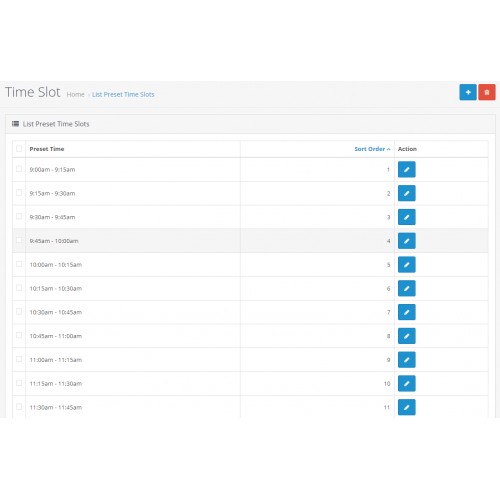Edit the 9:45am - 10:00am time slot
The width and height of the screenshot is (500, 500).
point(407,241)
